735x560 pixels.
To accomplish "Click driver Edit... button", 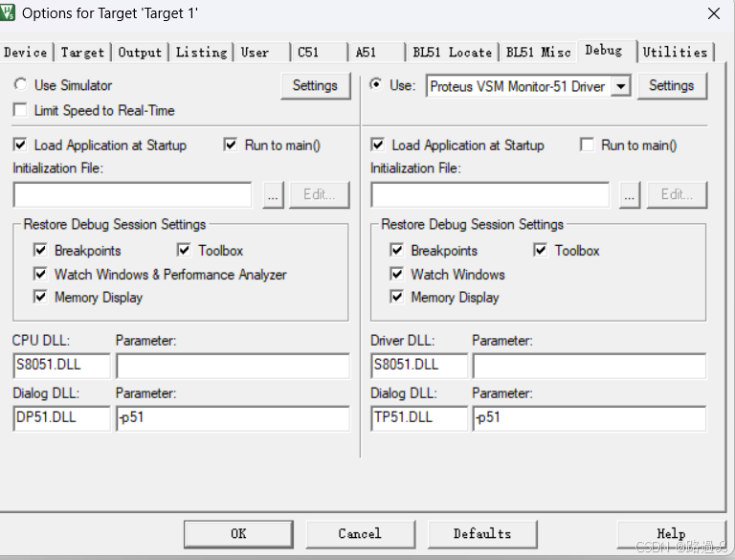I will pos(677,194).
